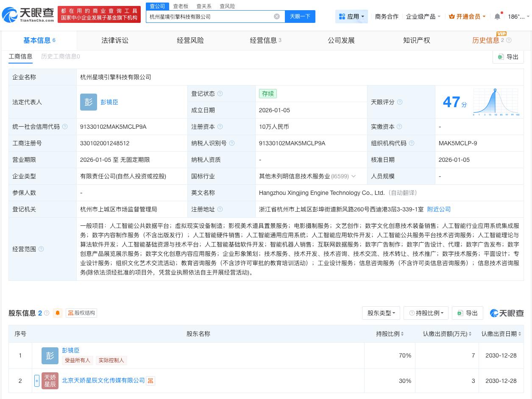Open the 股权结构 equity structure icon
This screenshot has height=399, width=532.
pyautogui.click(x=71, y=313)
